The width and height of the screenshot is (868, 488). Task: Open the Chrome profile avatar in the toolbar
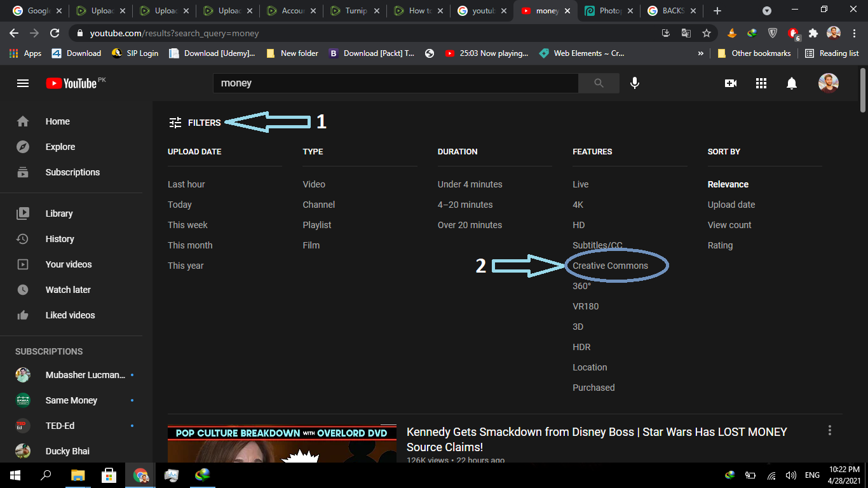pyautogui.click(x=834, y=33)
